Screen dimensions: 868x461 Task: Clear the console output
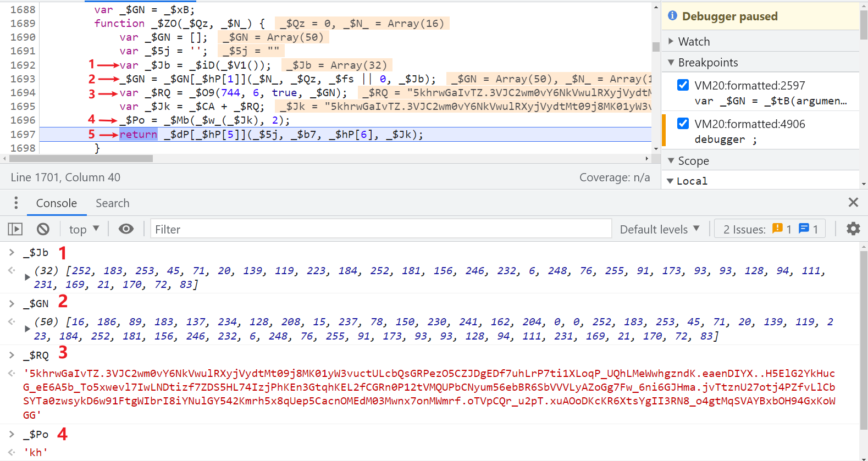pyautogui.click(x=43, y=229)
